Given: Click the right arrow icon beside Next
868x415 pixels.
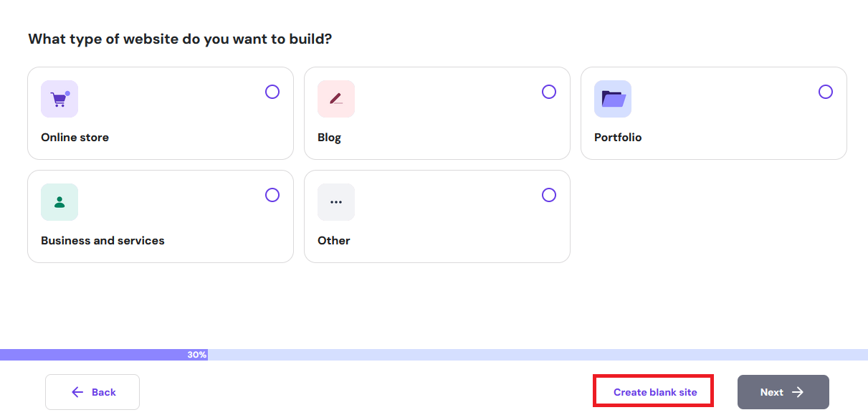Looking at the screenshot, I should [x=798, y=392].
